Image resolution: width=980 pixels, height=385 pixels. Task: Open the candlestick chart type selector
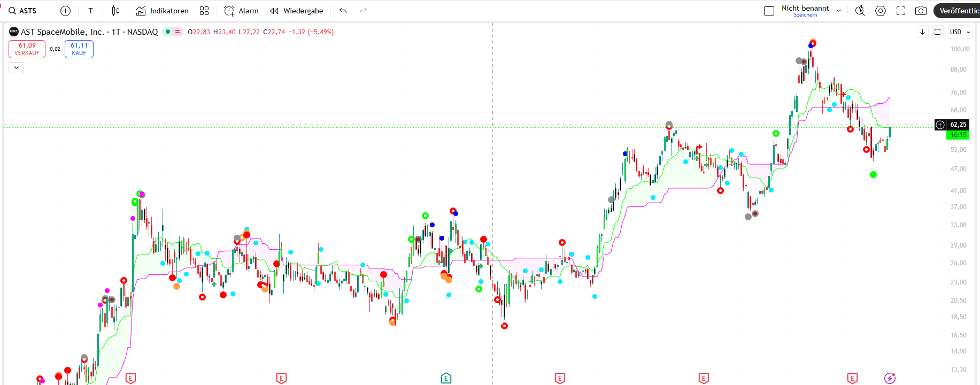coord(115,11)
